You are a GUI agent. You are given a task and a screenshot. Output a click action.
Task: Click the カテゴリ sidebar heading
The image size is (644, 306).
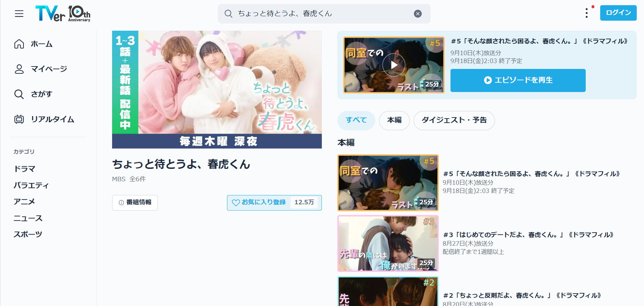[24, 152]
